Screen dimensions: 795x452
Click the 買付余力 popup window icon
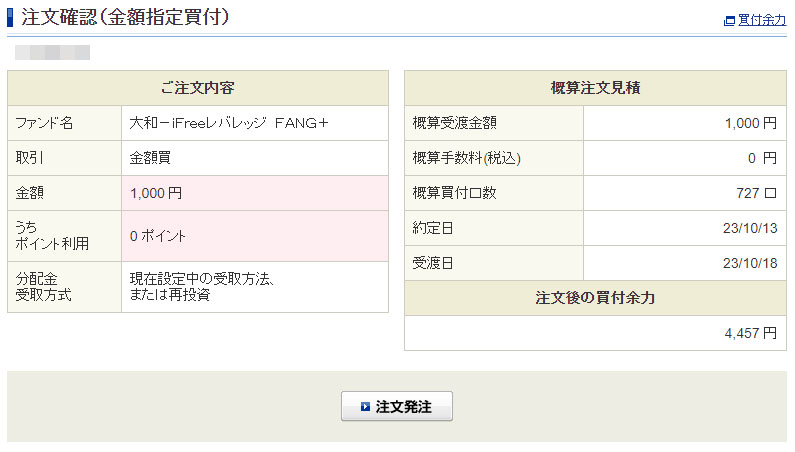tap(729, 20)
